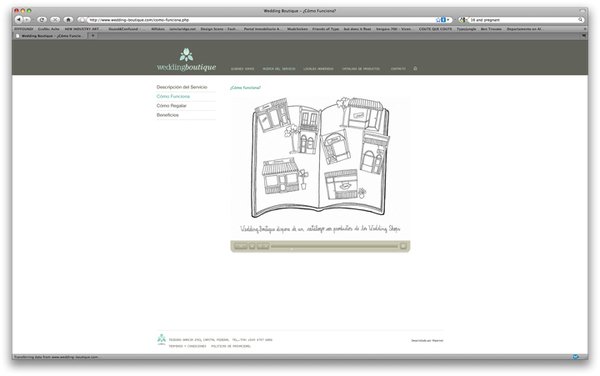Bookmark this page with the star icon
The width and height of the screenshot is (600, 376).
click(x=438, y=20)
